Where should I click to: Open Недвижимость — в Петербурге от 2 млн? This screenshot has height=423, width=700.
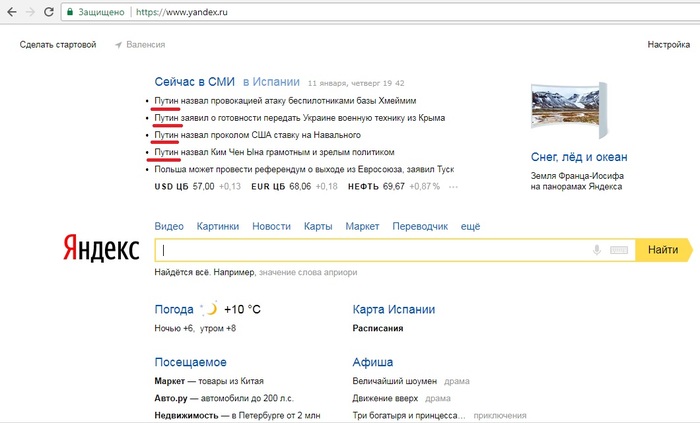click(x=237, y=415)
